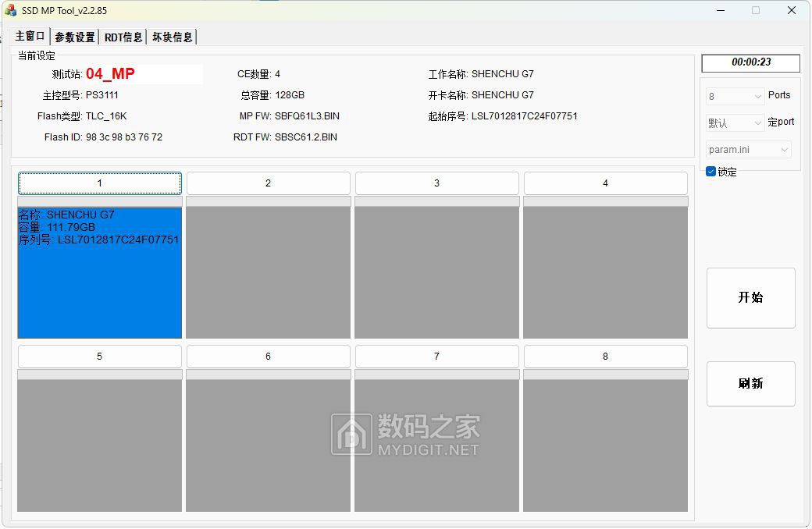Click port button 5

tap(99, 357)
